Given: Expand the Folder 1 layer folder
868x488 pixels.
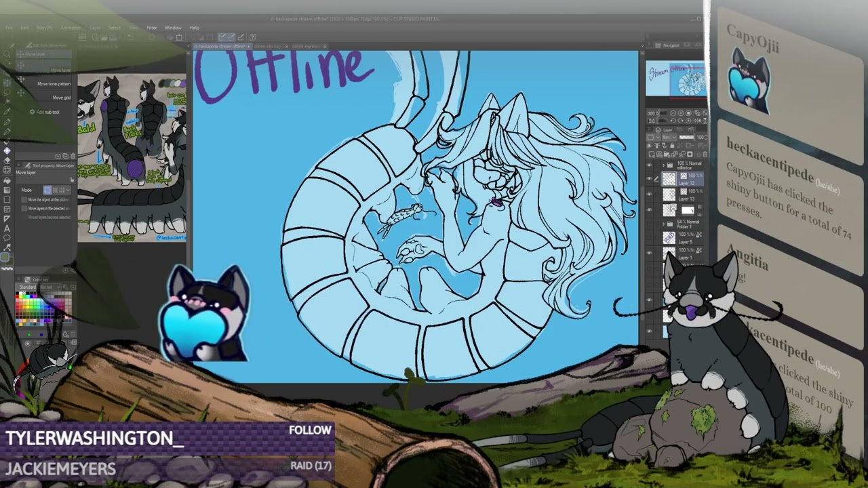Looking at the screenshot, I should pos(663,224).
